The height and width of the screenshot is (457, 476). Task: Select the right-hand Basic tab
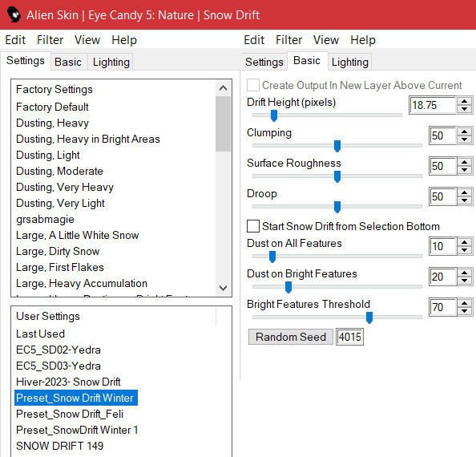click(x=307, y=61)
